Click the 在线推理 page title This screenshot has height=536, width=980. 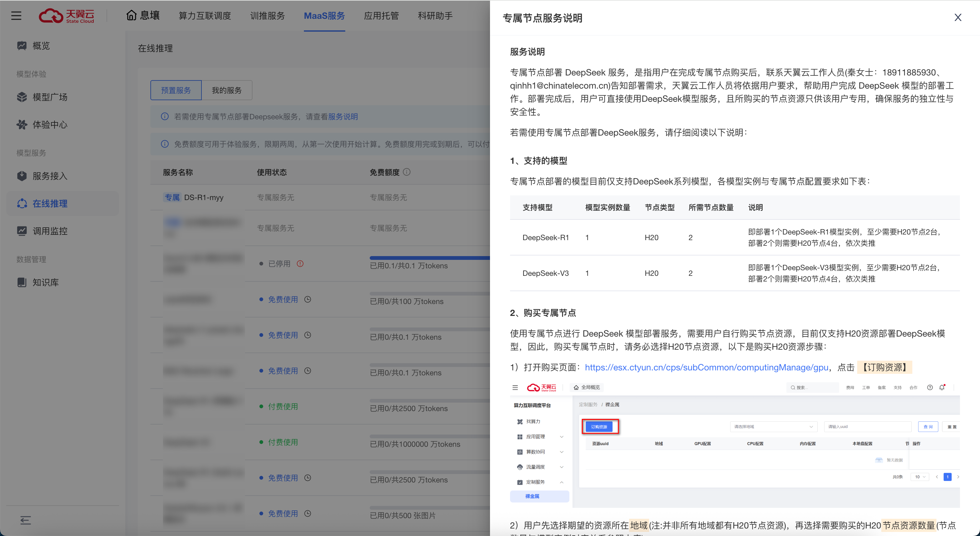point(155,48)
